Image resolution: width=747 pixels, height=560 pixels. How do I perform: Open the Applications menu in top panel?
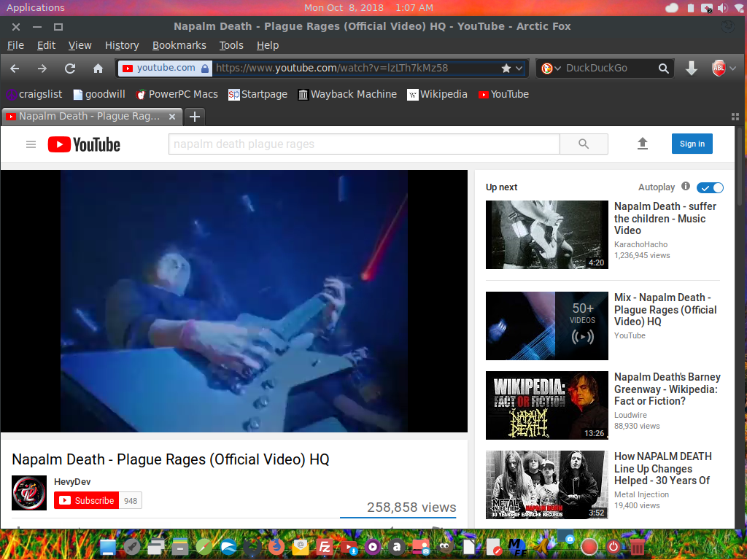35,7
